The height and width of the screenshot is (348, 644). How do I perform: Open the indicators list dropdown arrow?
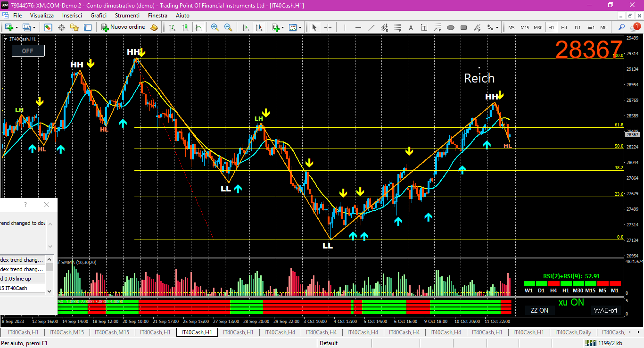click(x=282, y=27)
